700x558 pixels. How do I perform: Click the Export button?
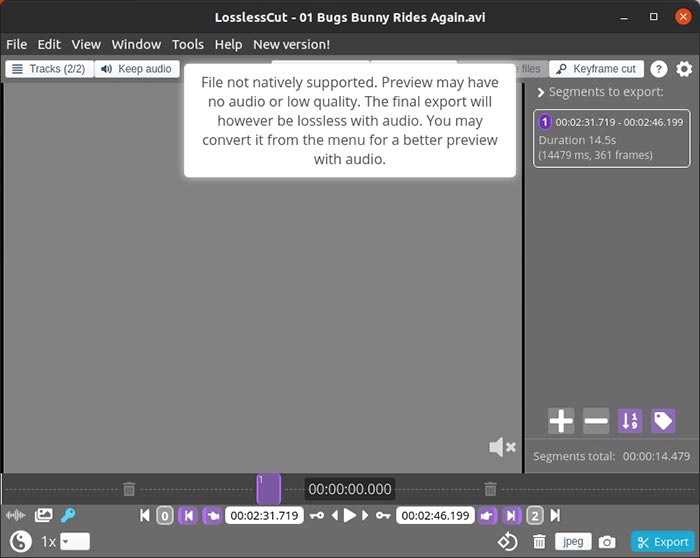(x=662, y=542)
